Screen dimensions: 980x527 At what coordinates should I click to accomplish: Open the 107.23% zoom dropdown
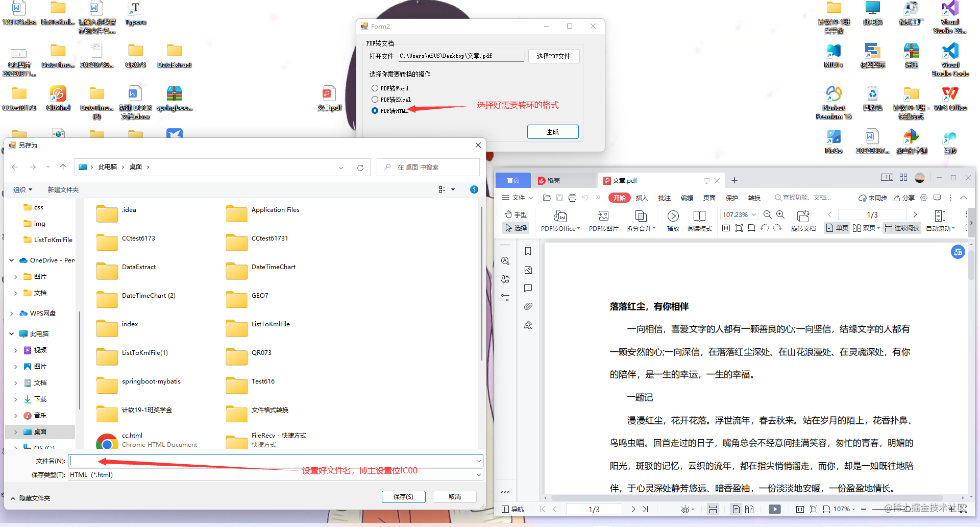(754, 214)
